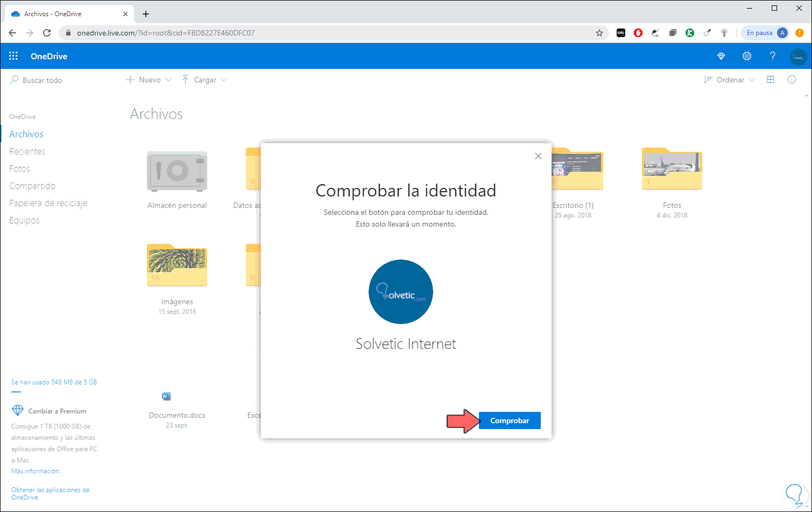
Task: Open the red stop-hand blocker extension
Action: tap(638, 33)
